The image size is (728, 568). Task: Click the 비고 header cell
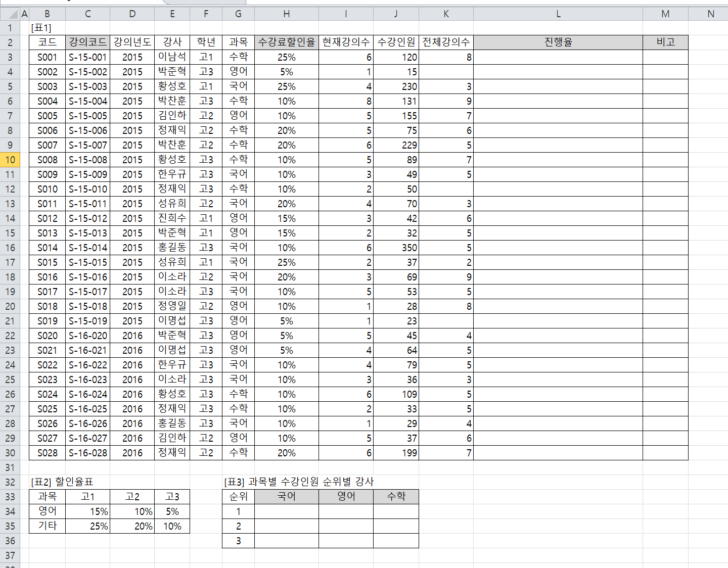pyautogui.click(x=665, y=42)
